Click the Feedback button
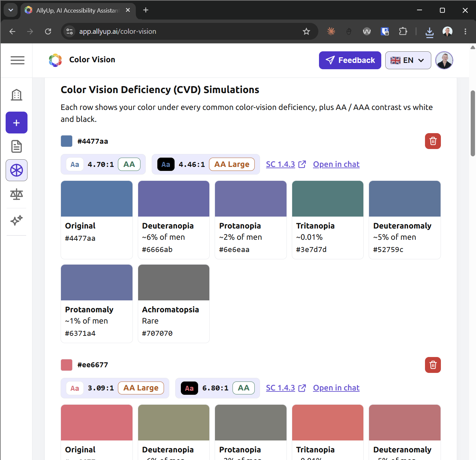Viewport: 476px width, 460px height. point(350,60)
